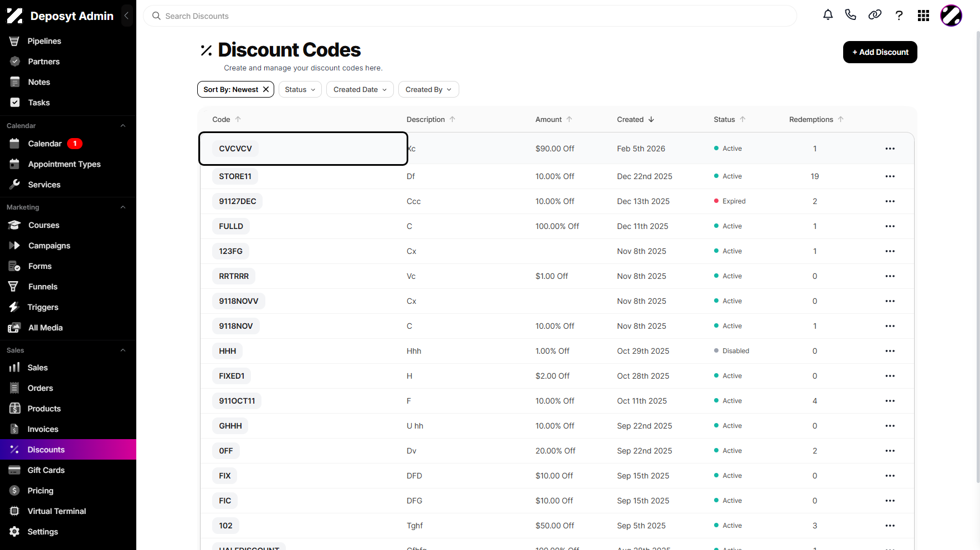The image size is (980, 550).
Task: Remove the Sort By: Newest filter
Action: [x=266, y=89]
